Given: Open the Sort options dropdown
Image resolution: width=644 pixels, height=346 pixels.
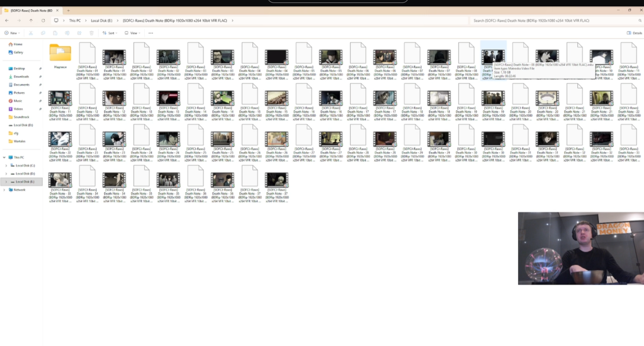Looking at the screenshot, I should (110, 33).
